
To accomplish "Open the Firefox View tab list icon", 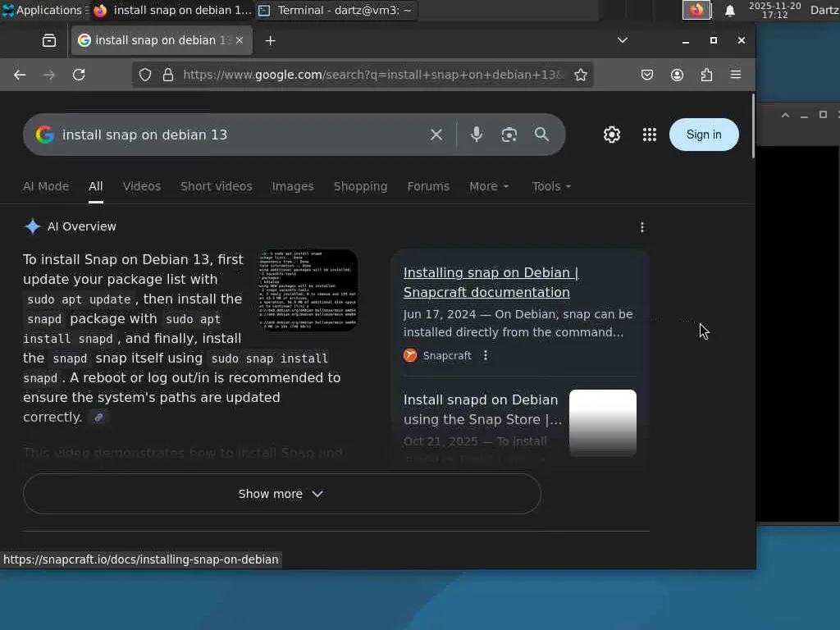I will pyautogui.click(x=48, y=41).
